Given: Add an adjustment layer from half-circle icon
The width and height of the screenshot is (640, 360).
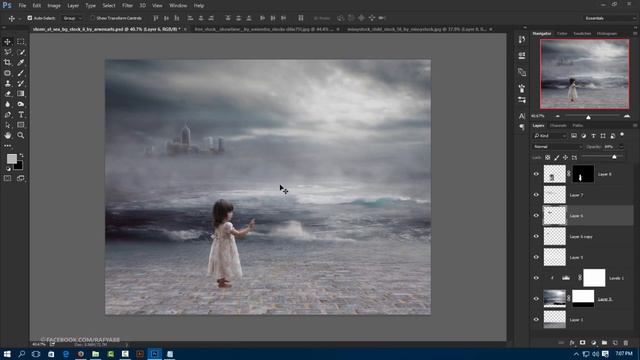Looking at the screenshot, I should (593, 343).
